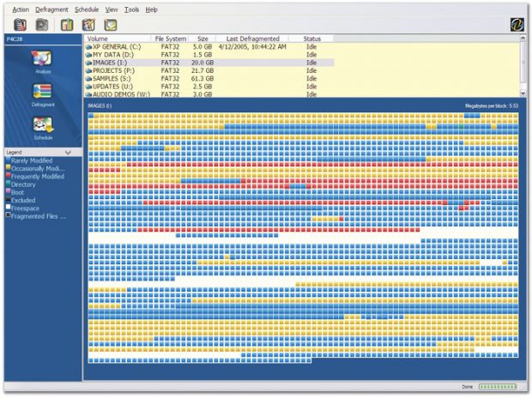
Task: Click the drive icon for MY DATA (D:)
Action: [88, 55]
